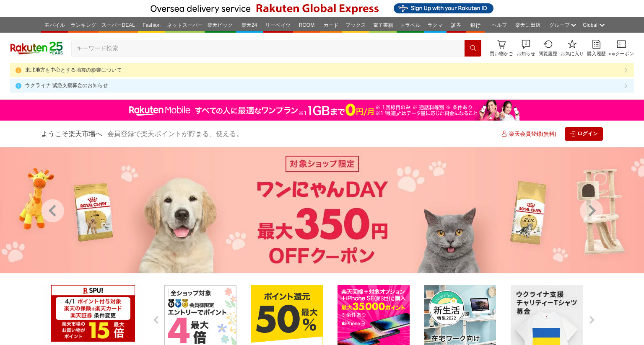Expand the Global dropdown menu
Image resolution: width=644 pixels, height=345 pixels.
point(593,25)
